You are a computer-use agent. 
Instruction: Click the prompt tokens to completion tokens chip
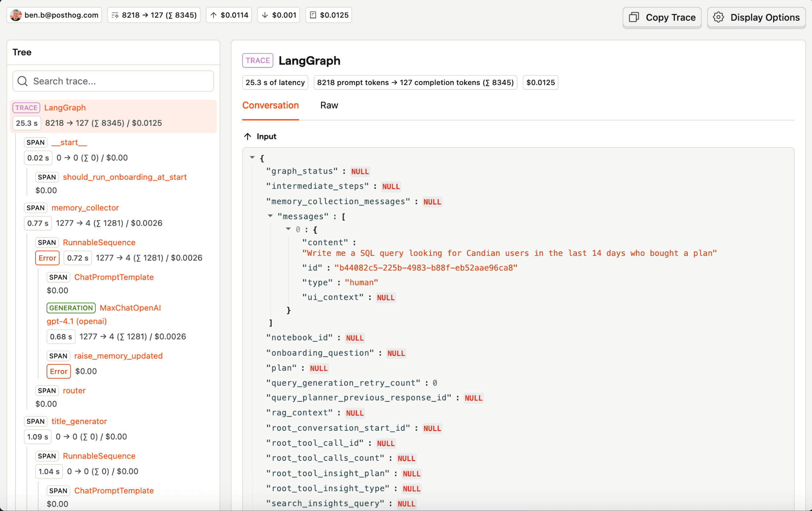(x=415, y=82)
